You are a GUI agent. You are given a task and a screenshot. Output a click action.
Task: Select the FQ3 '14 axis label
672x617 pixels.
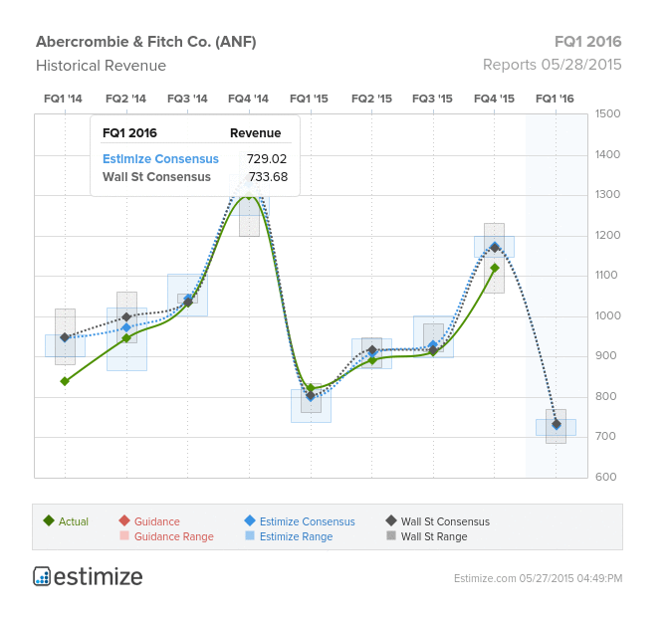pyautogui.click(x=187, y=99)
